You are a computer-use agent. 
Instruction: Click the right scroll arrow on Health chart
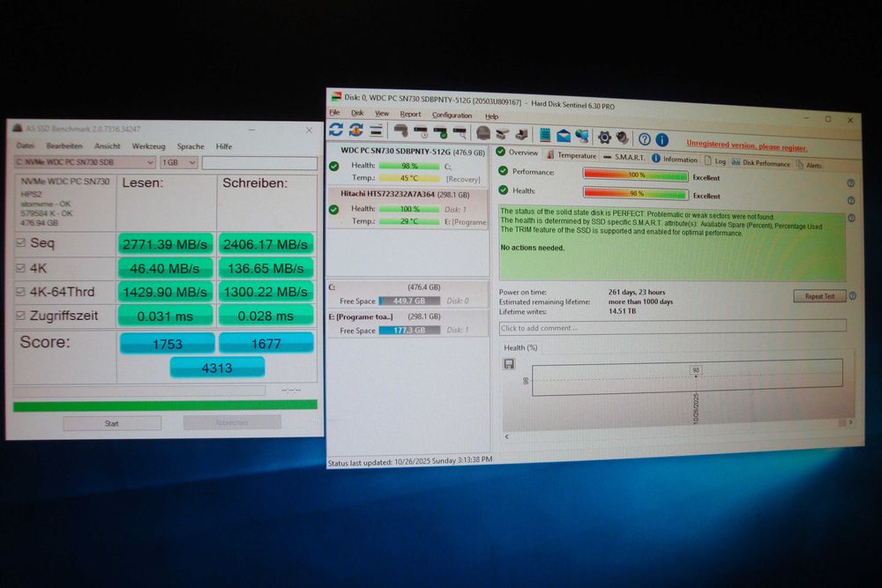tap(850, 422)
